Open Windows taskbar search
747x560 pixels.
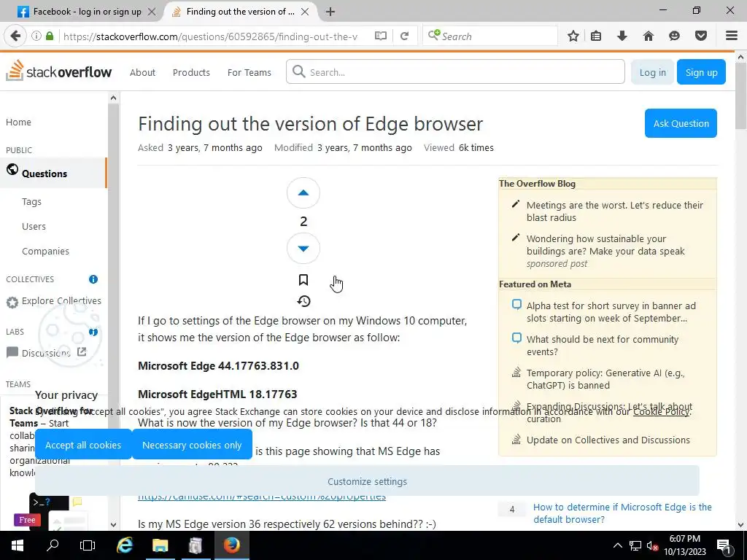click(x=53, y=545)
